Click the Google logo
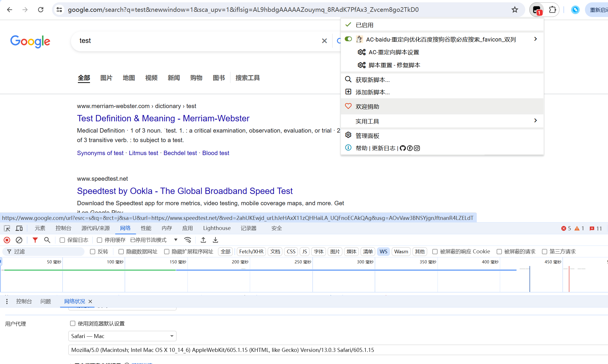The width and height of the screenshot is (608, 364). (30, 42)
